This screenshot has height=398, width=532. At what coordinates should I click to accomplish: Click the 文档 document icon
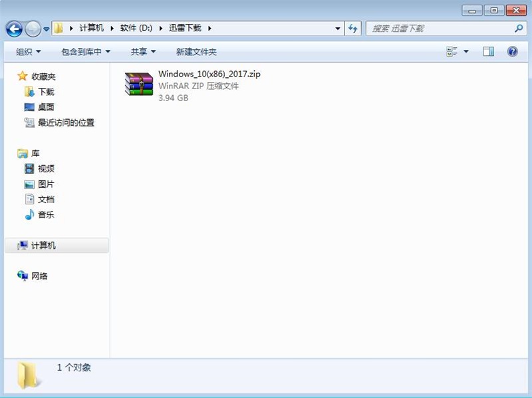click(x=29, y=199)
